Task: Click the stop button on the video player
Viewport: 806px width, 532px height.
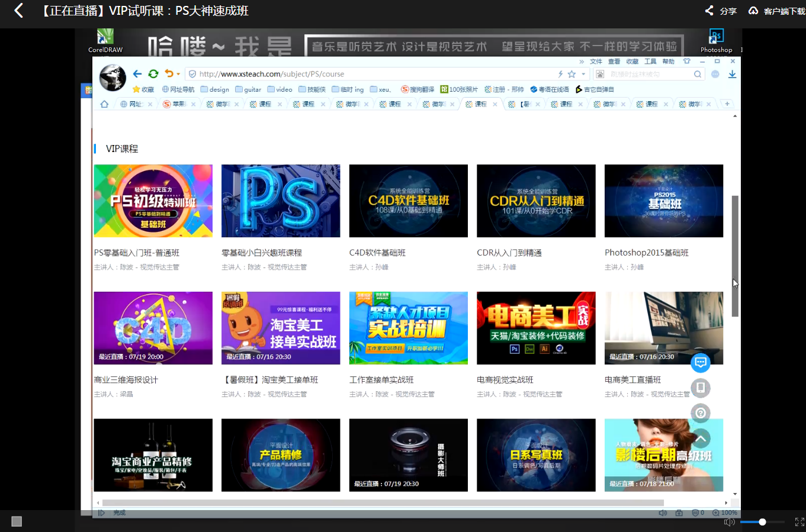Action: [x=17, y=521]
